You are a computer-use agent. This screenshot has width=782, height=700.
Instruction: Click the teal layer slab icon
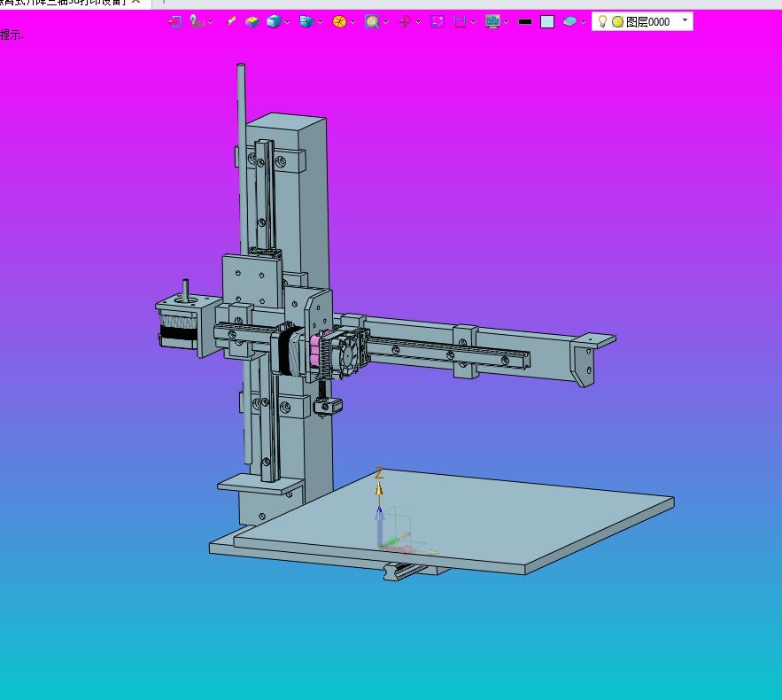(x=569, y=21)
